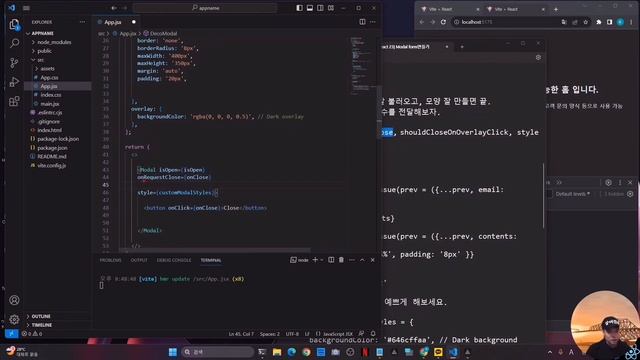Open the Accounts menu in activity bar
The image size is (640, 360).
click(14, 300)
